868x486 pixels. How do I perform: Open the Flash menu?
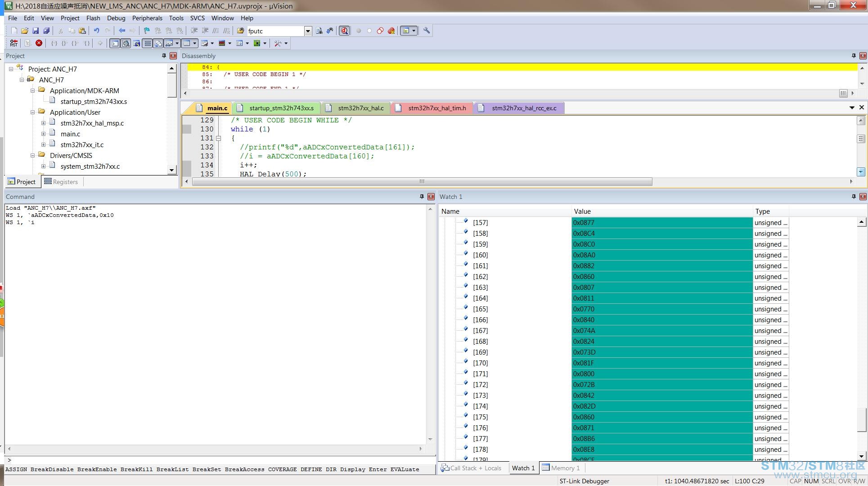coord(93,18)
